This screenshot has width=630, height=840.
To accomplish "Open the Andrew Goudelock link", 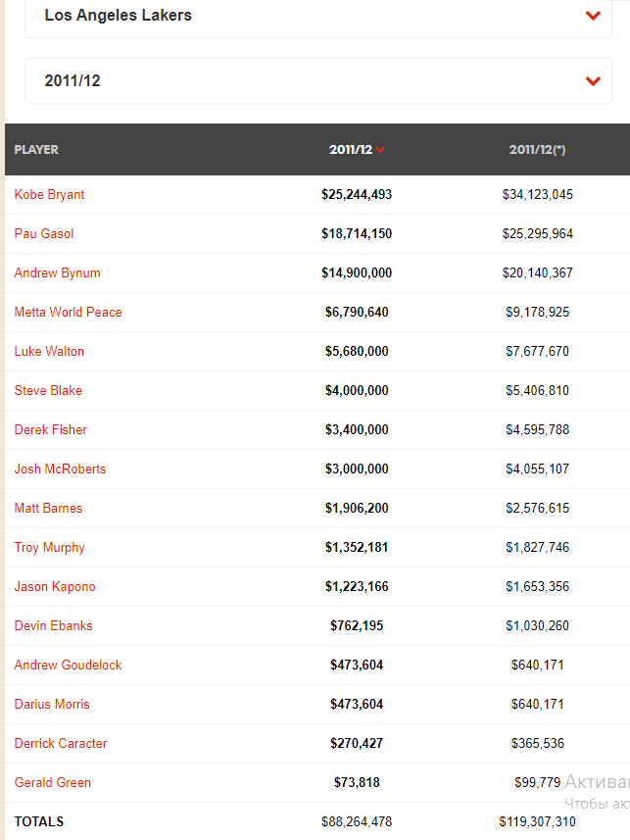I will (x=68, y=665).
